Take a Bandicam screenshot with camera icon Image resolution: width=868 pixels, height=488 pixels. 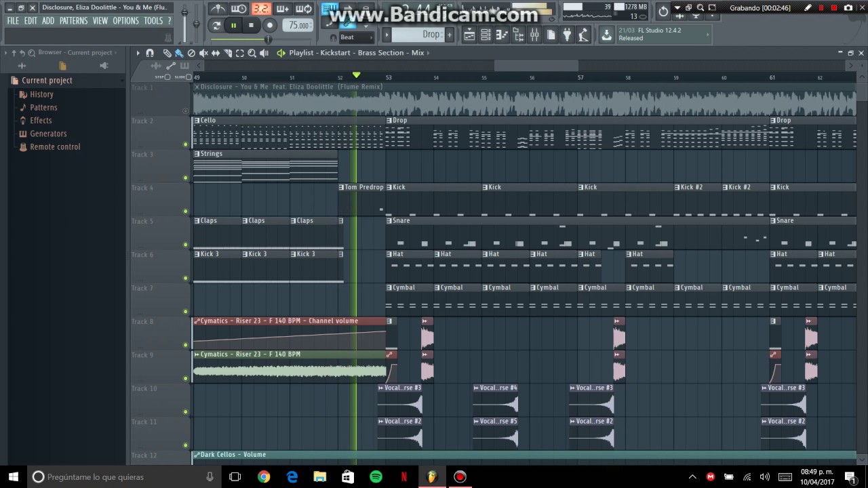(848, 8)
